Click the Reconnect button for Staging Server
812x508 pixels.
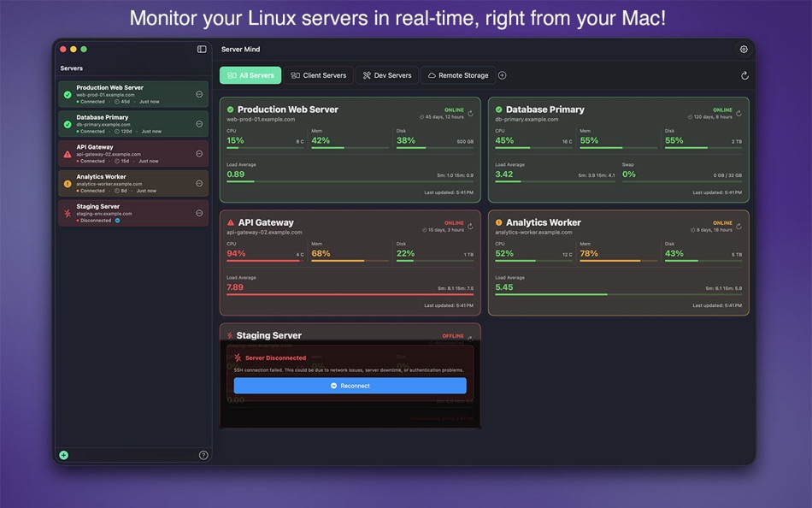point(350,385)
